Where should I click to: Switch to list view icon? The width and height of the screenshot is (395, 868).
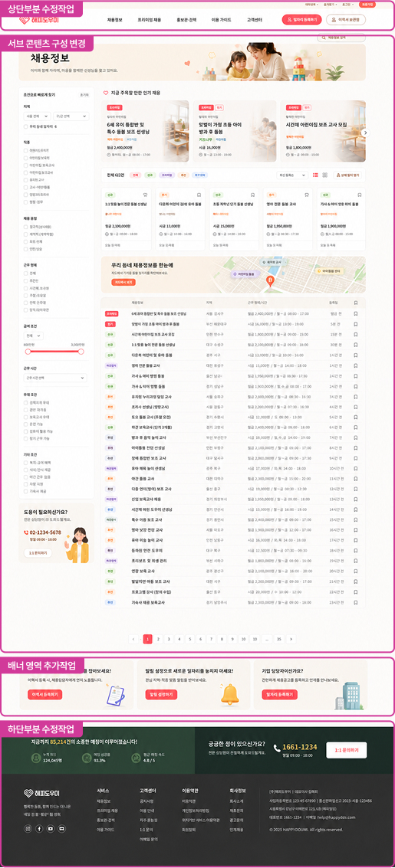click(316, 175)
